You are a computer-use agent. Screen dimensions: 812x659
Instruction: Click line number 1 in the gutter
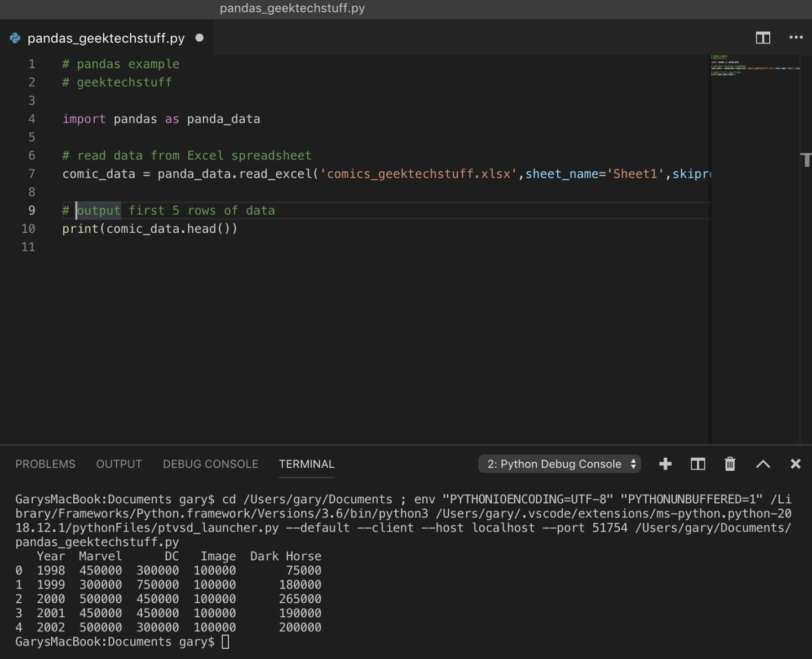click(x=32, y=64)
